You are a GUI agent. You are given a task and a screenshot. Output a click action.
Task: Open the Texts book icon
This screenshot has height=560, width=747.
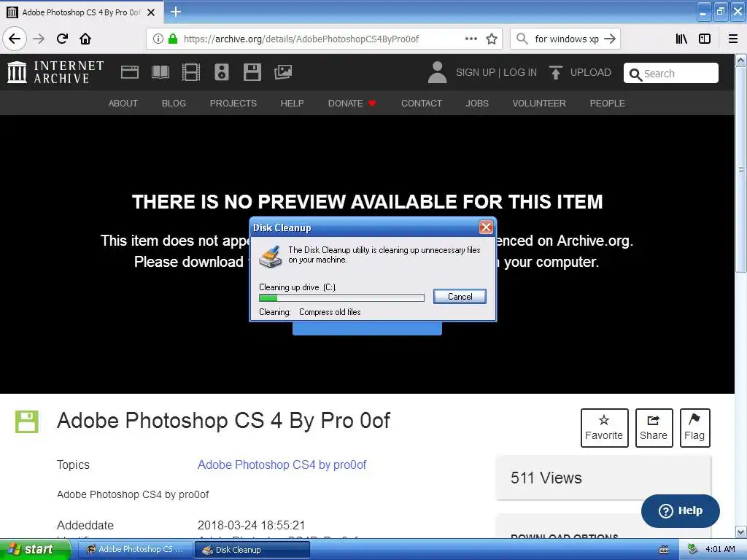(x=160, y=72)
